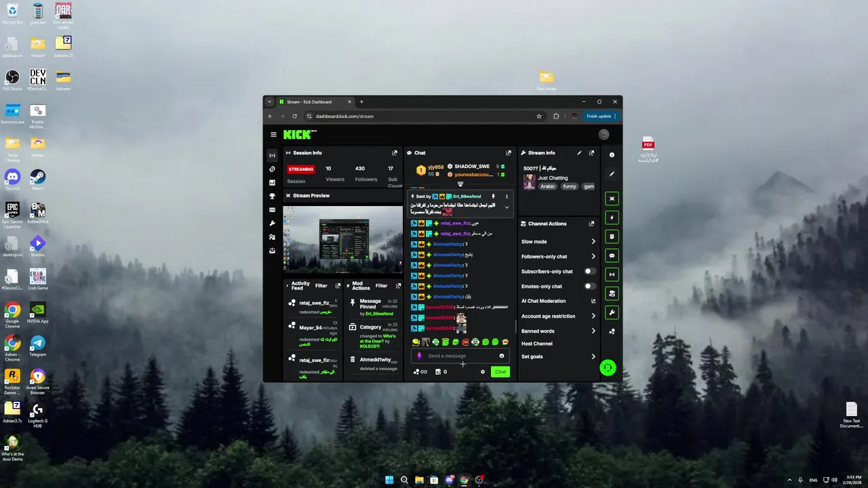Open analytics bar chart sidebar icon
This screenshot has height=488, width=868.
pos(272,182)
